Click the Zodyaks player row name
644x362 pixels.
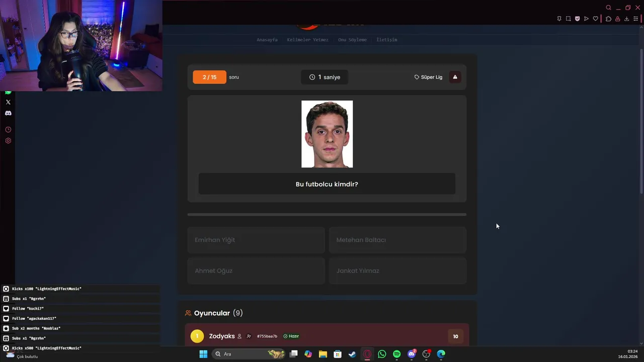pyautogui.click(x=222, y=336)
